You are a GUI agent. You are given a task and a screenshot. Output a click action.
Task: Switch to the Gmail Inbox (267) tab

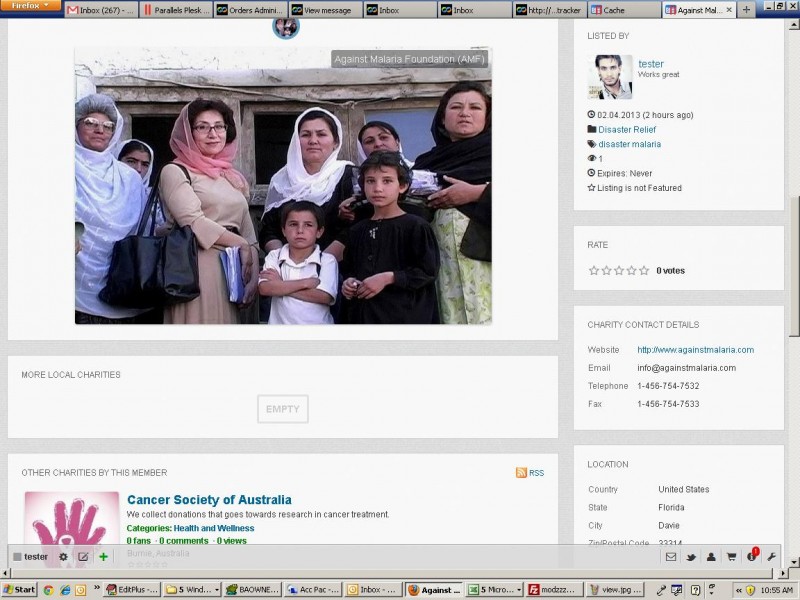pos(101,10)
